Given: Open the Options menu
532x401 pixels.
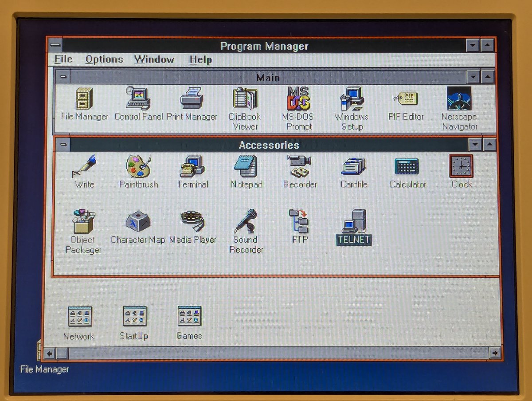Looking at the screenshot, I should click(104, 59).
